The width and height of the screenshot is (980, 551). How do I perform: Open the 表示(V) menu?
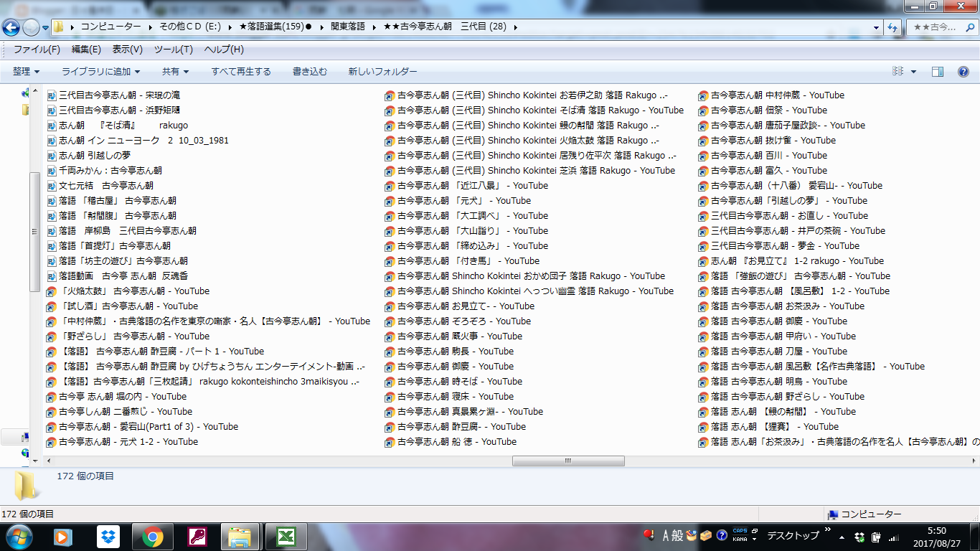click(x=127, y=50)
